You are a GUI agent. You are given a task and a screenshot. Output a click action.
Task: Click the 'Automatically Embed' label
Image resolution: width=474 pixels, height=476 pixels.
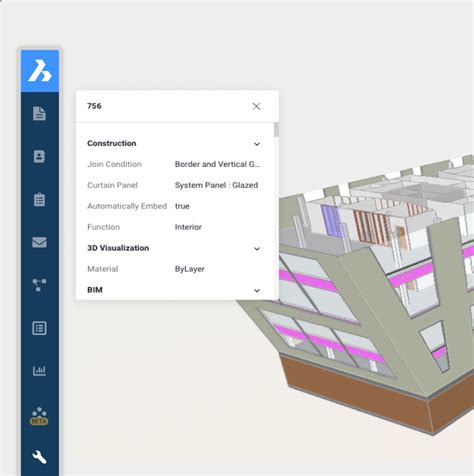click(x=127, y=206)
